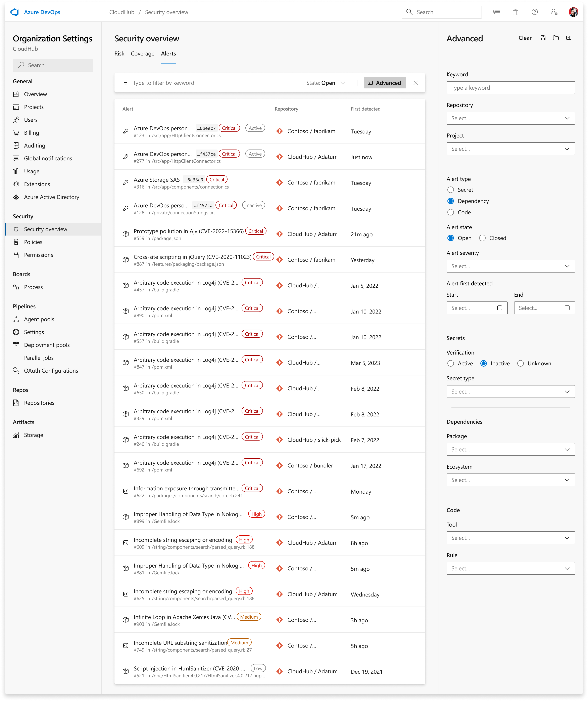This screenshot has height=701, width=588.
Task: Select the Secret alert type radio
Action: pos(451,190)
